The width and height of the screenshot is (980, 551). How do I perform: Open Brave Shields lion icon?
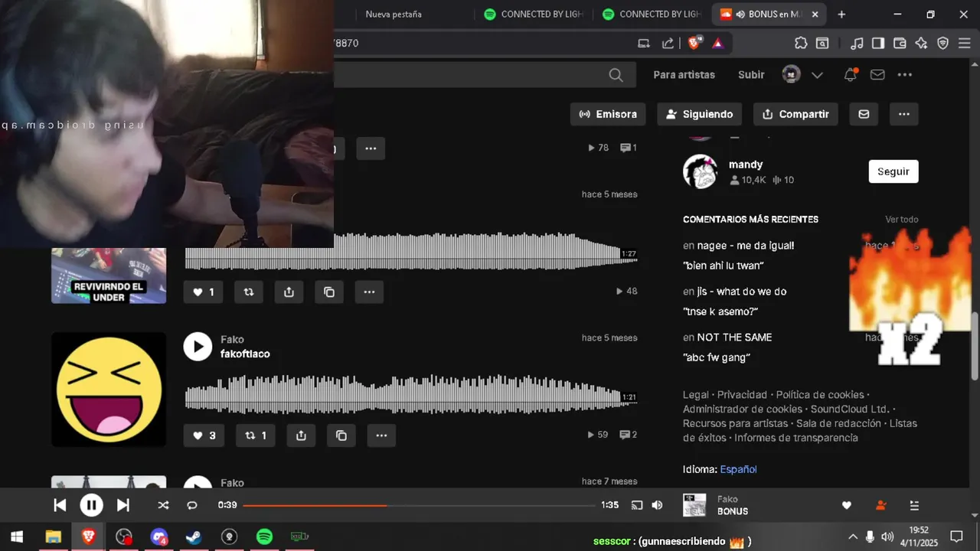694,43
